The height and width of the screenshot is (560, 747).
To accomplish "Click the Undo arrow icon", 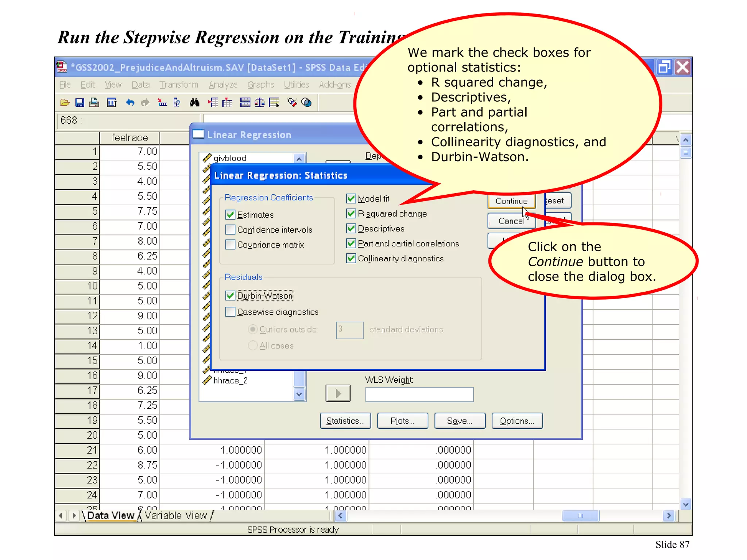I will coord(130,103).
